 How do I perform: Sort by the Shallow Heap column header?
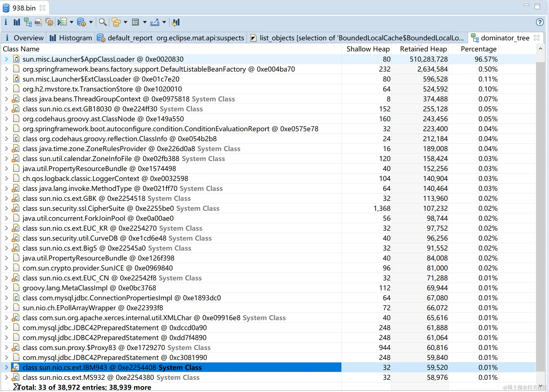367,49
